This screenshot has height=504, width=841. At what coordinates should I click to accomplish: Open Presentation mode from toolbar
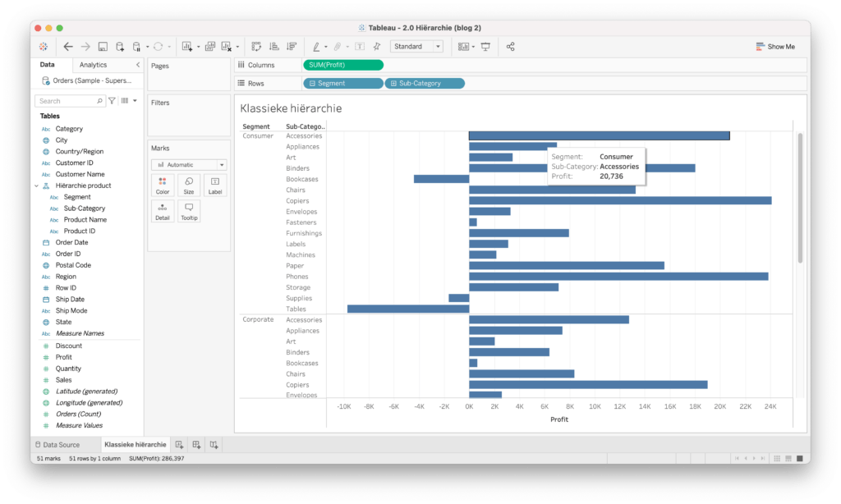point(485,47)
